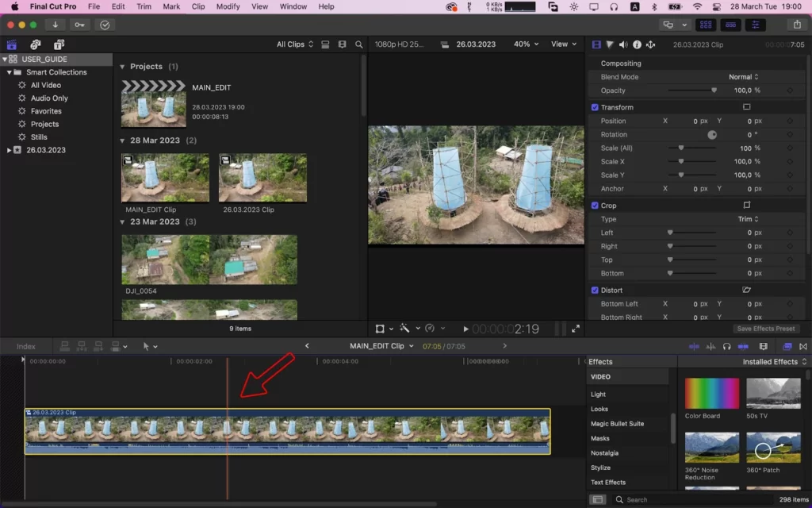Open the 40% viewer zoom dropdown
Viewport: 812px width, 508px height.
click(x=526, y=44)
